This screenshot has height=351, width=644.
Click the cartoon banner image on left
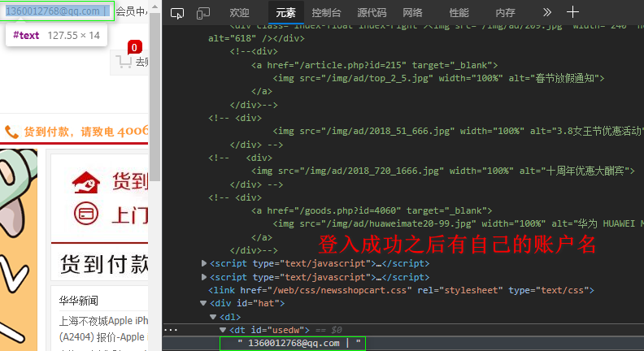(19, 250)
